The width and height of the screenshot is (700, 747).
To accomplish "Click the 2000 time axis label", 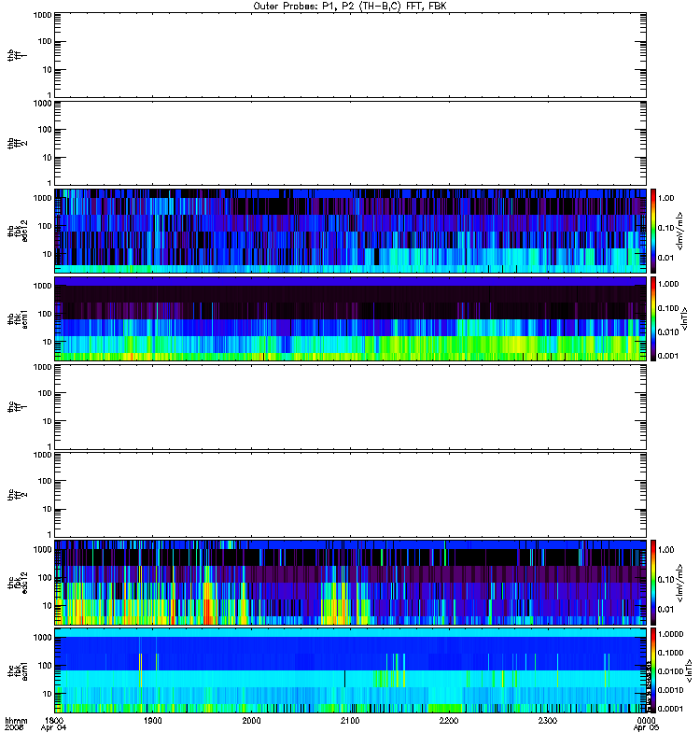I will 251,720.
